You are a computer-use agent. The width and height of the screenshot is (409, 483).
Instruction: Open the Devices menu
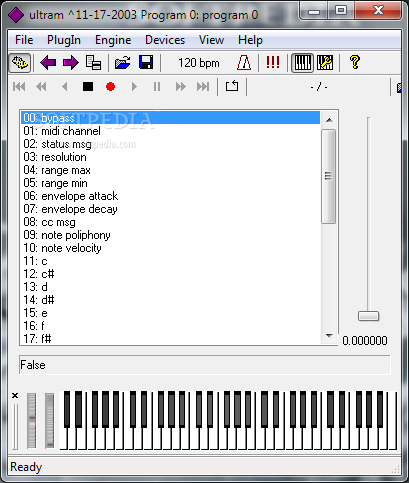click(165, 40)
